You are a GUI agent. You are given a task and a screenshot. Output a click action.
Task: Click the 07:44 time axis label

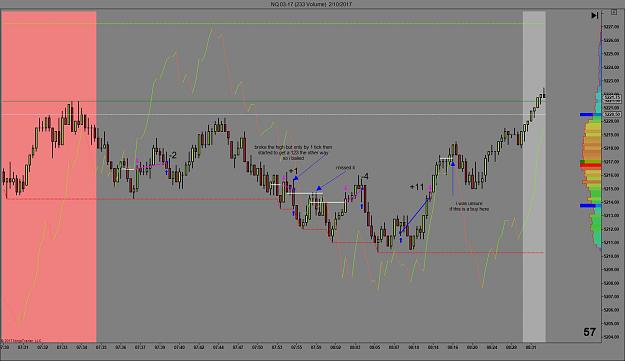pyautogui.click(x=218, y=347)
